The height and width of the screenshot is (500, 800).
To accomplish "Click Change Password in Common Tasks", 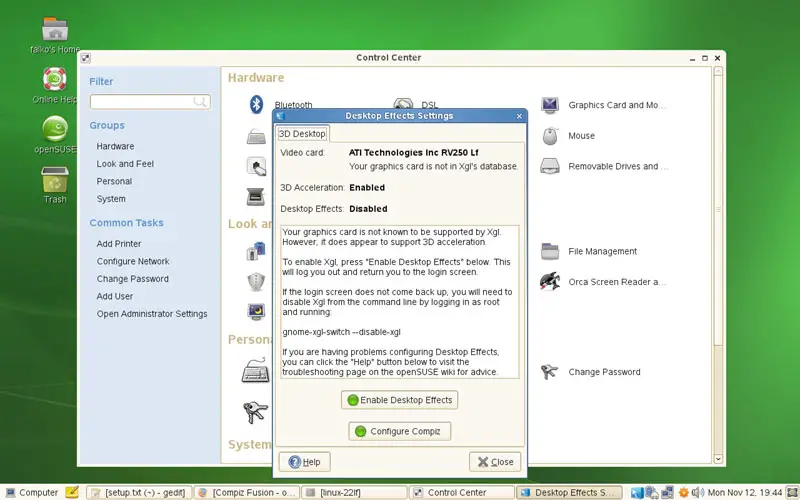I will 133,279.
